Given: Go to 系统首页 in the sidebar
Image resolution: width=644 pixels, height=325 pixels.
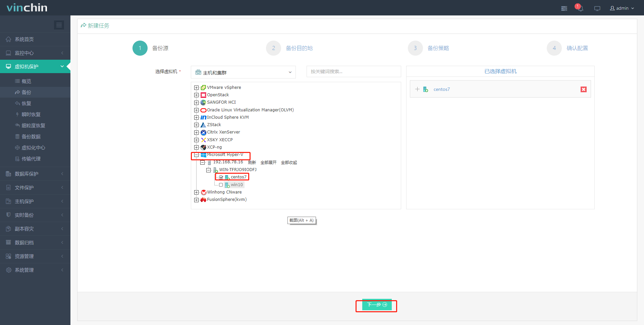Looking at the screenshot, I should 35,39.
